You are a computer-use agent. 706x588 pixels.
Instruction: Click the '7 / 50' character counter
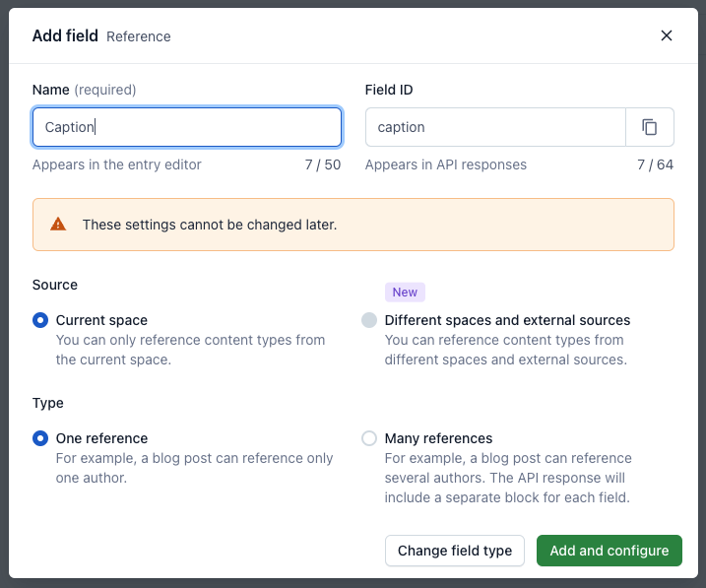point(323,164)
